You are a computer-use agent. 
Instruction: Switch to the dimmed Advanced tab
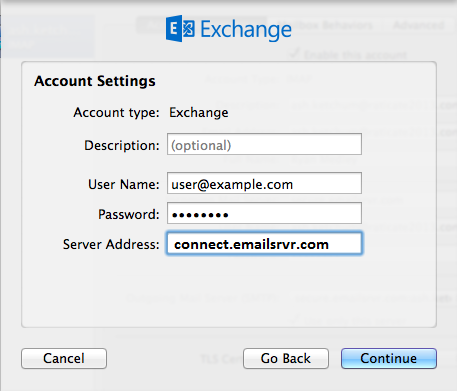[419, 25]
